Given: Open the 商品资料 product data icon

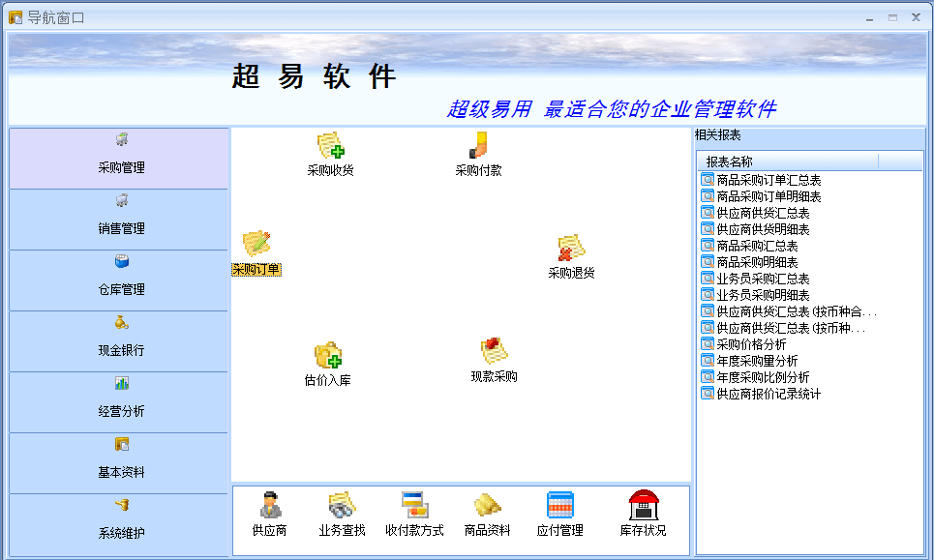Looking at the screenshot, I should tap(487, 507).
